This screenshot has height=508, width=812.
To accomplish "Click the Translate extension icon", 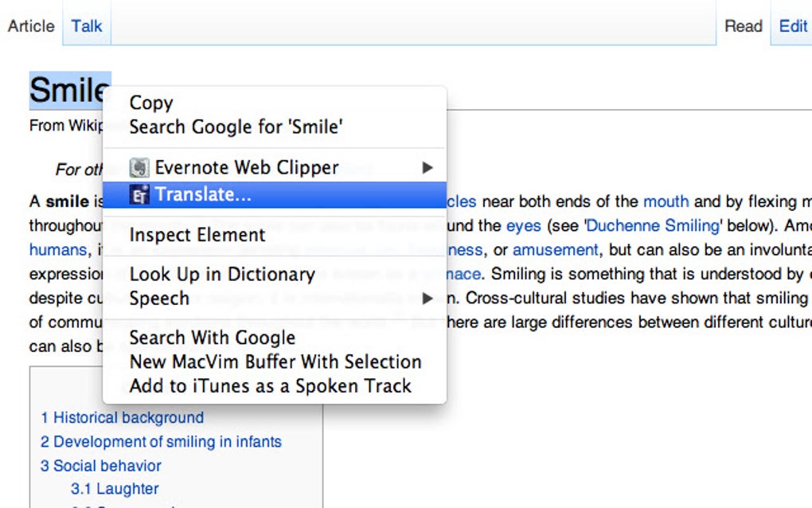I will 139,195.
